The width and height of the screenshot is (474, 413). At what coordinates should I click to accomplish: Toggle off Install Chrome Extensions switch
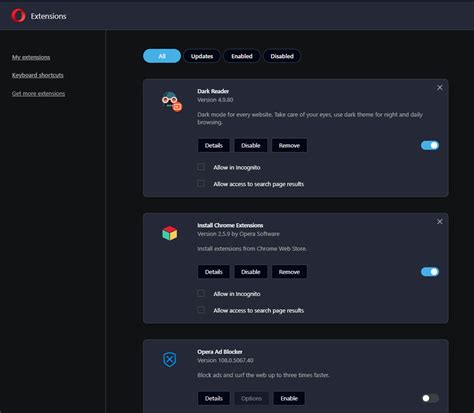click(x=430, y=272)
